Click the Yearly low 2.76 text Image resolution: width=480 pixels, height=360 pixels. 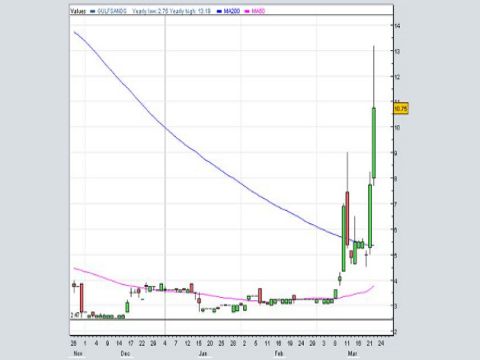(150, 11)
